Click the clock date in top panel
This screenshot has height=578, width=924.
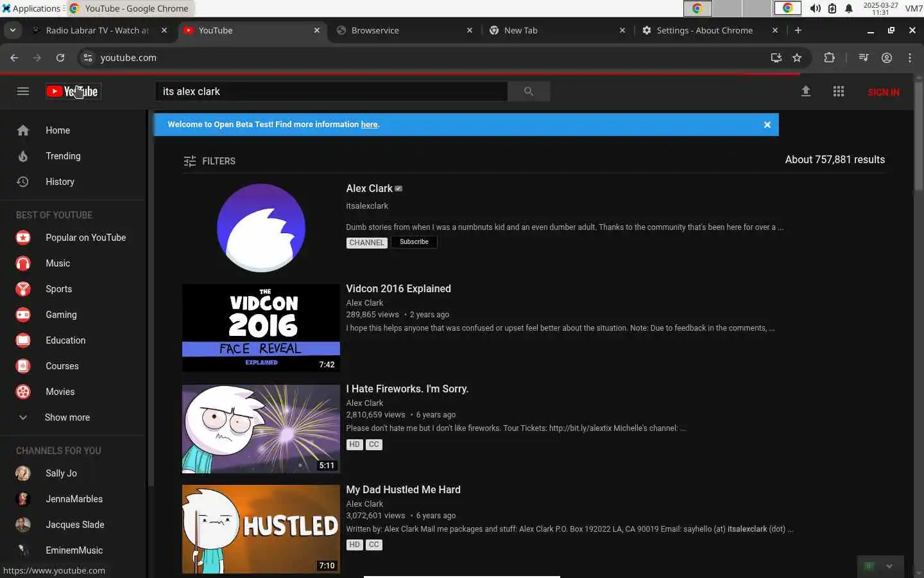click(x=880, y=8)
